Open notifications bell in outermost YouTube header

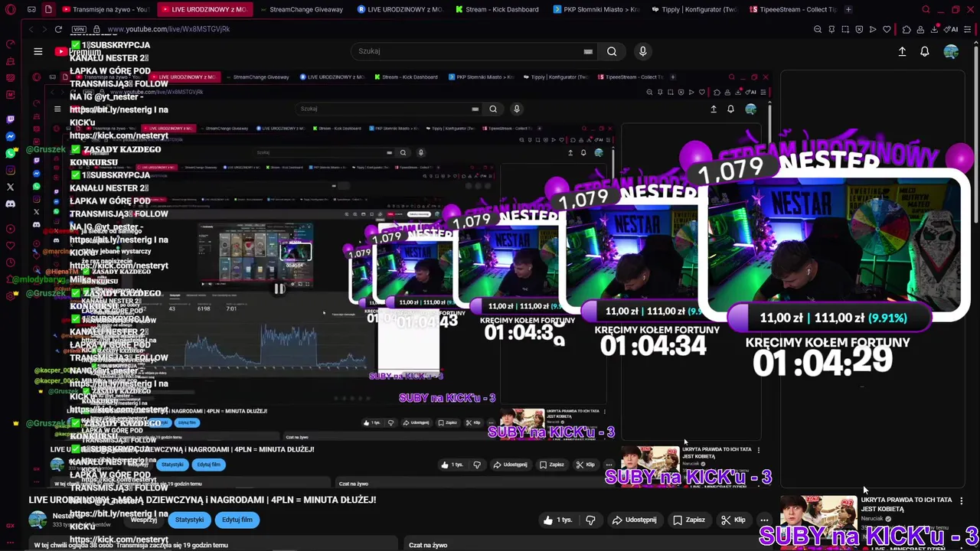[x=925, y=51]
